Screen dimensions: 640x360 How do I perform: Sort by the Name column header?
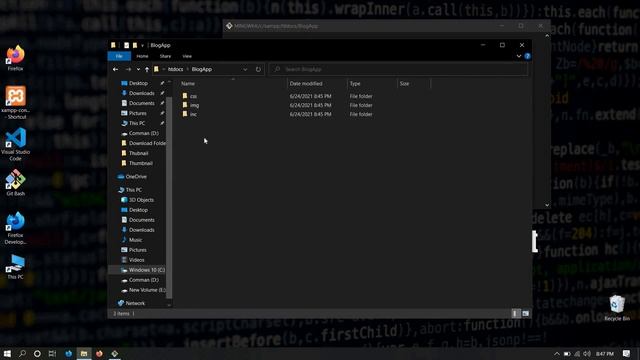coord(233,84)
